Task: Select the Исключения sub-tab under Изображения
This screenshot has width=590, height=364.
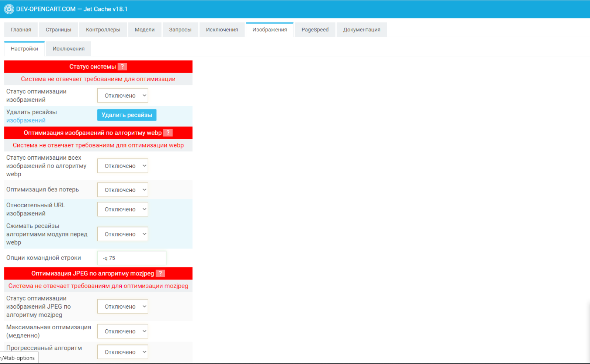Action: coord(69,49)
